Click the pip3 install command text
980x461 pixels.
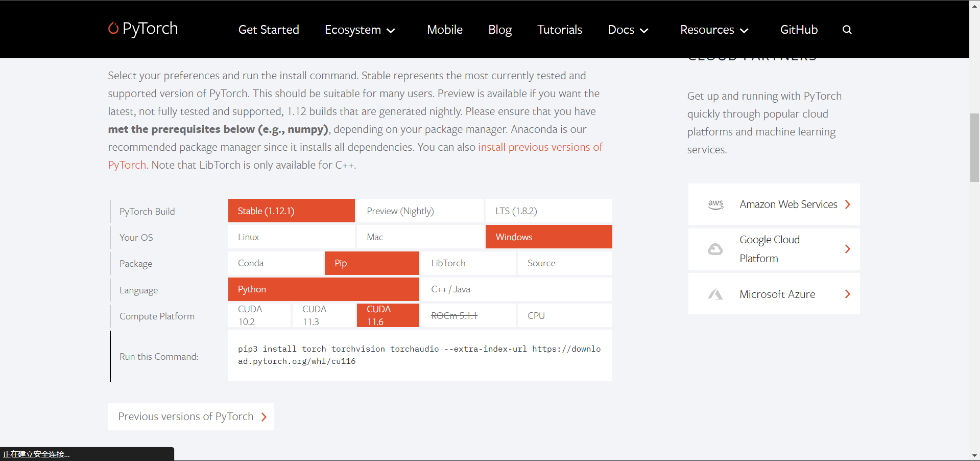tap(419, 355)
